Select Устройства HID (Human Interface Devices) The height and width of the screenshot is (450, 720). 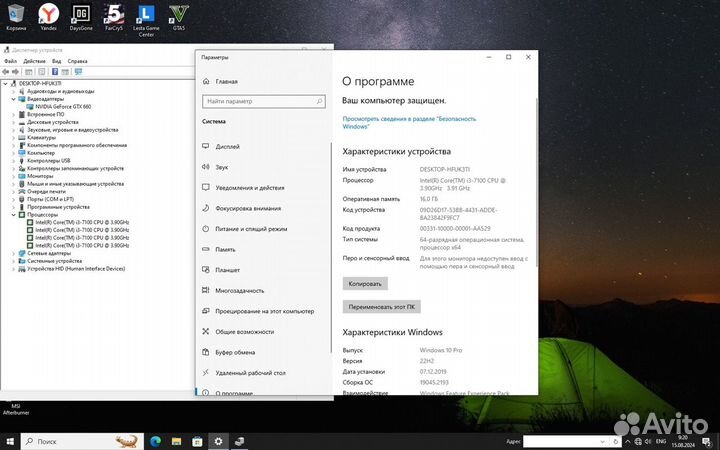tap(76, 269)
